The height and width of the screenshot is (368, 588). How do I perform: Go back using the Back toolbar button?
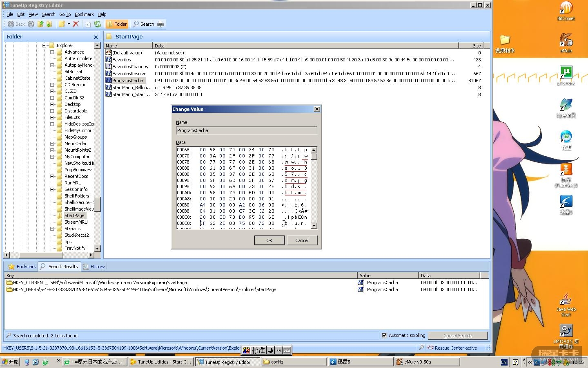(x=16, y=24)
